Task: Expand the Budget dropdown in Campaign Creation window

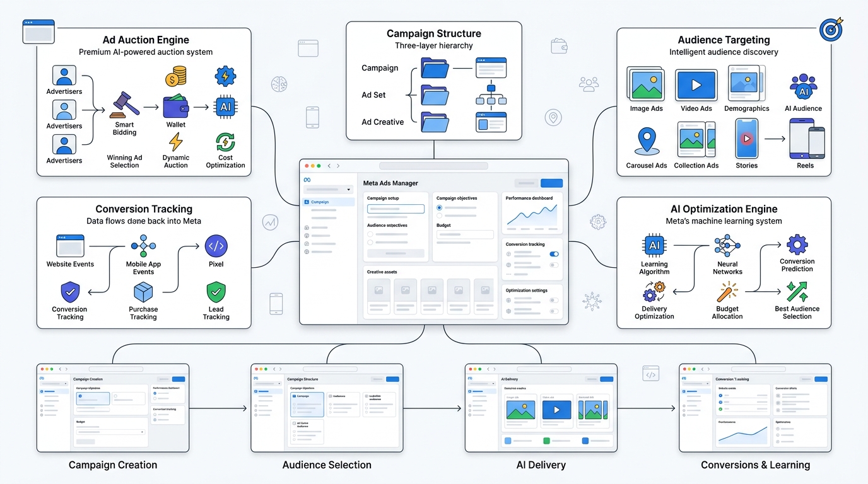Action: 110,432
